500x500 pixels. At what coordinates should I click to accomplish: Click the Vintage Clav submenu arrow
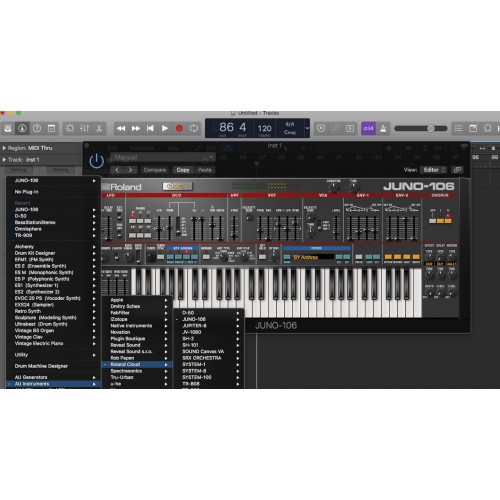[94, 337]
